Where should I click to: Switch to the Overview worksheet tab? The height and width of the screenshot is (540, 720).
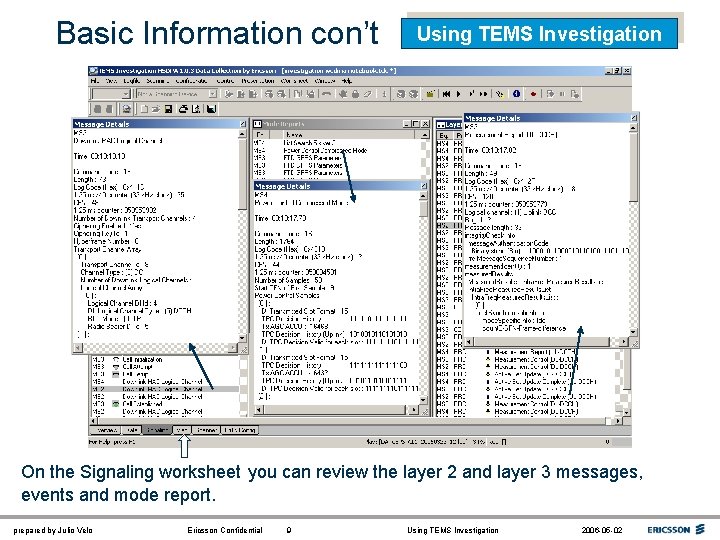[107, 430]
